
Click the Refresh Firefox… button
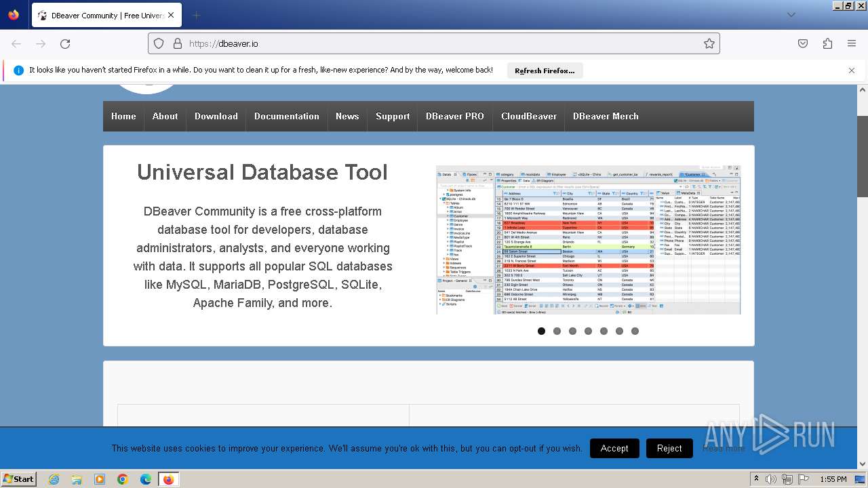pyautogui.click(x=545, y=70)
